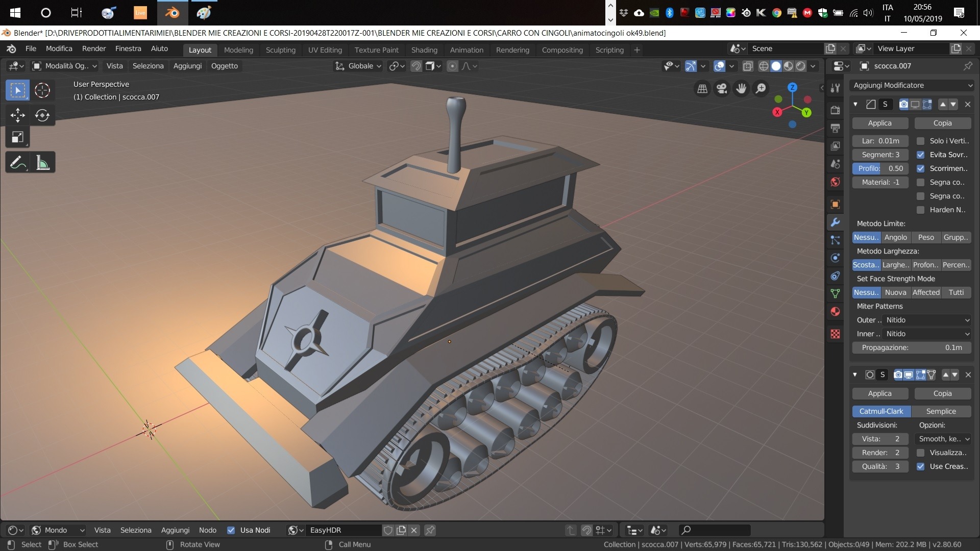Screen dimensions: 980x551
Task: Switch to UV Editing workspace tab
Action: click(325, 50)
